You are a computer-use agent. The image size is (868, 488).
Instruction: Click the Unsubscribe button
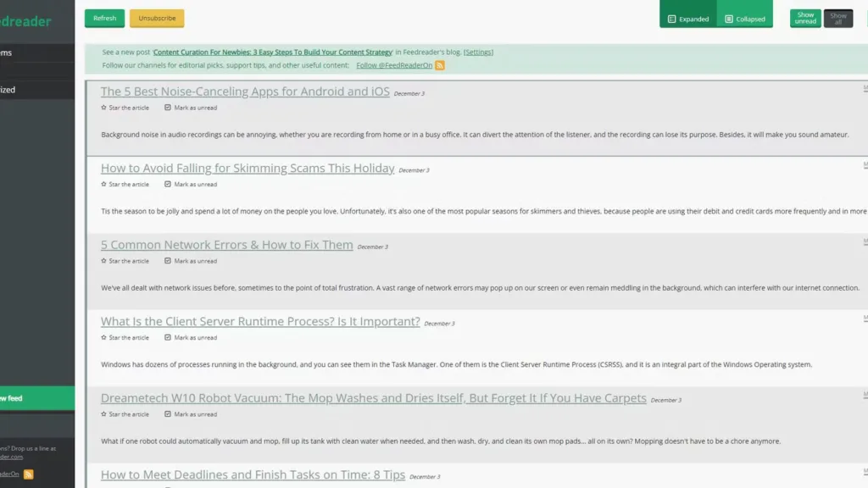click(157, 19)
